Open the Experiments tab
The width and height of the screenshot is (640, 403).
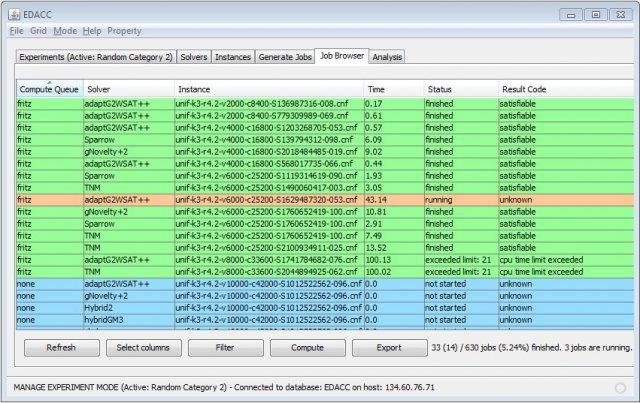(96, 57)
